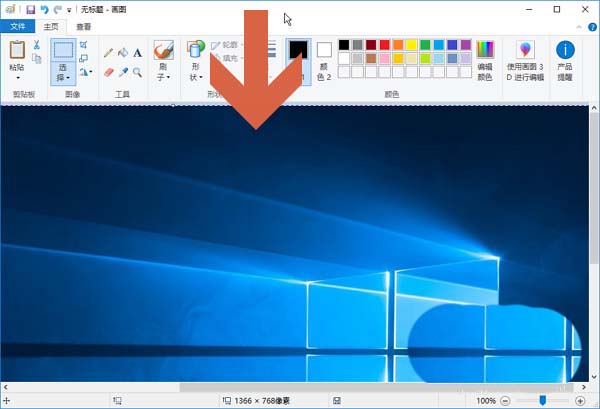The image size is (600, 409).
Task: Select the Eraser tool
Action: click(x=109, y=72)
